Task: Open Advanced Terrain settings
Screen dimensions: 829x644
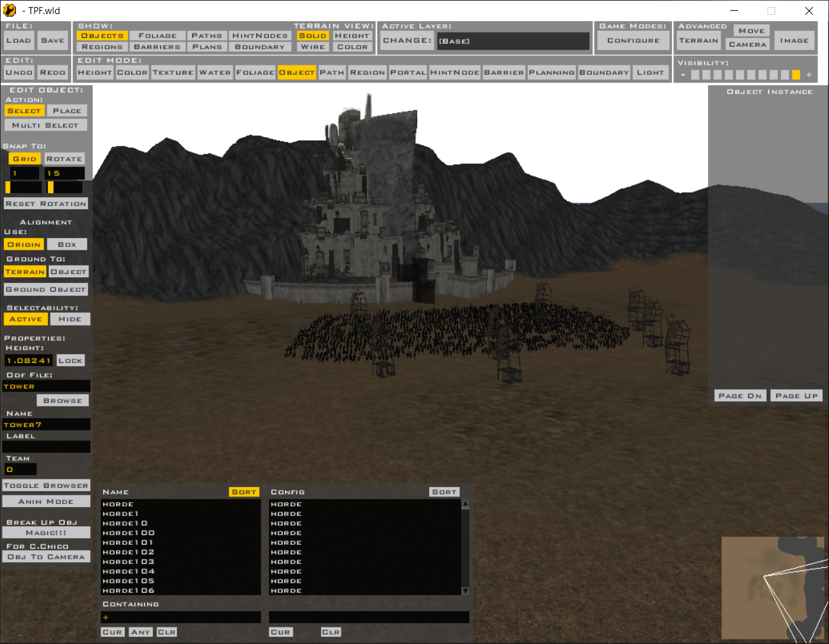Action: (x=699, y=40)
